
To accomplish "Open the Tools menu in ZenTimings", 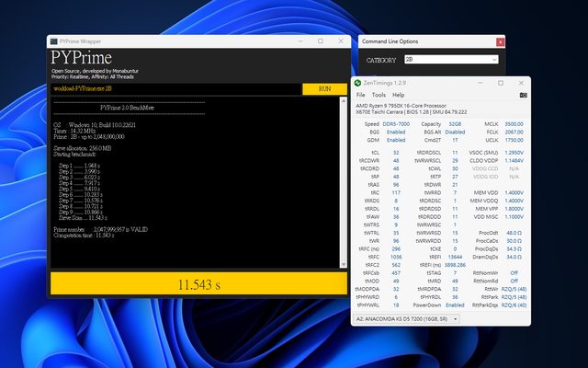I will pyautogui.click(x=378, y=94).
